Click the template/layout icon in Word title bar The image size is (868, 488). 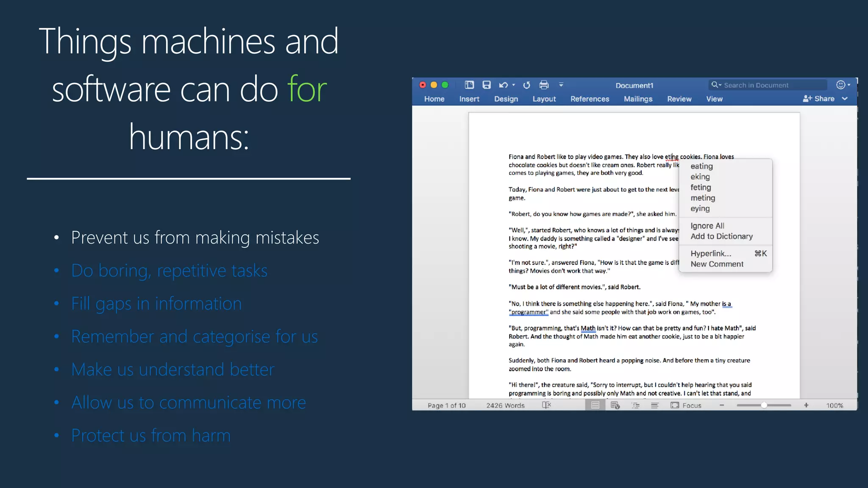(x=469, y=85)
